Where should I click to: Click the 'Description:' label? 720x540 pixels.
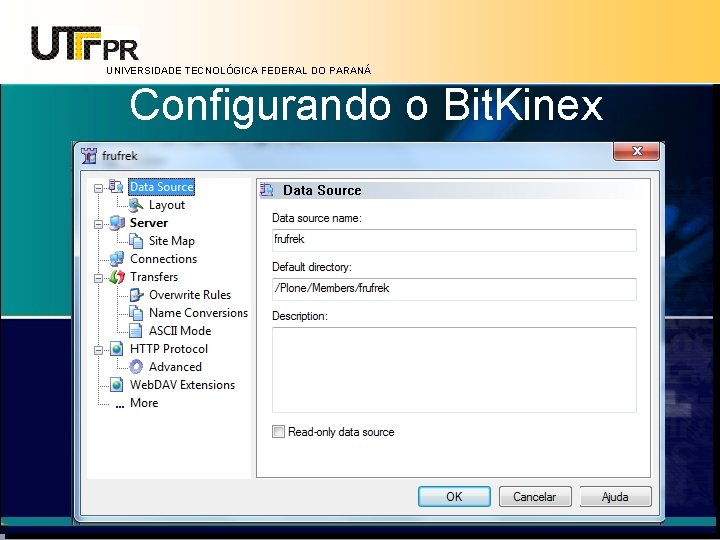click(300, 316)
